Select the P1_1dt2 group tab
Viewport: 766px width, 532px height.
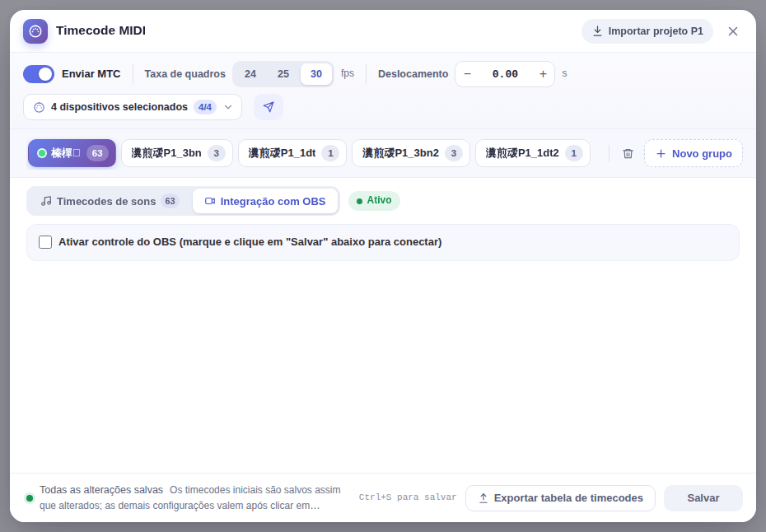[x=532, y=153]
